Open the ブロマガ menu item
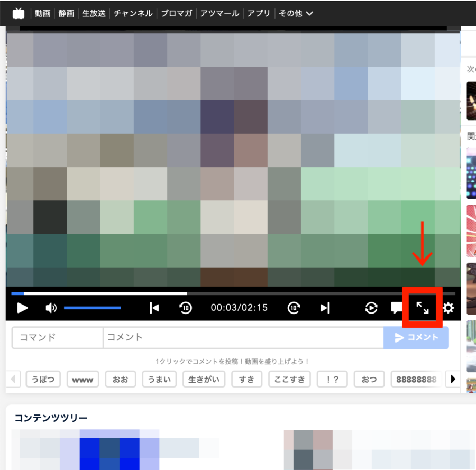Screen dimensions: 476x470 (x=176, y=13)
